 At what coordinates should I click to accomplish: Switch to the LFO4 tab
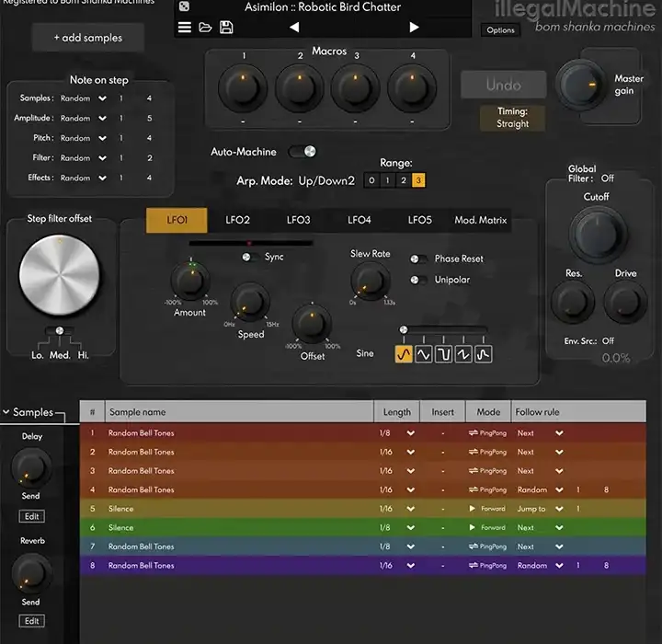click(x=360, y=220)
